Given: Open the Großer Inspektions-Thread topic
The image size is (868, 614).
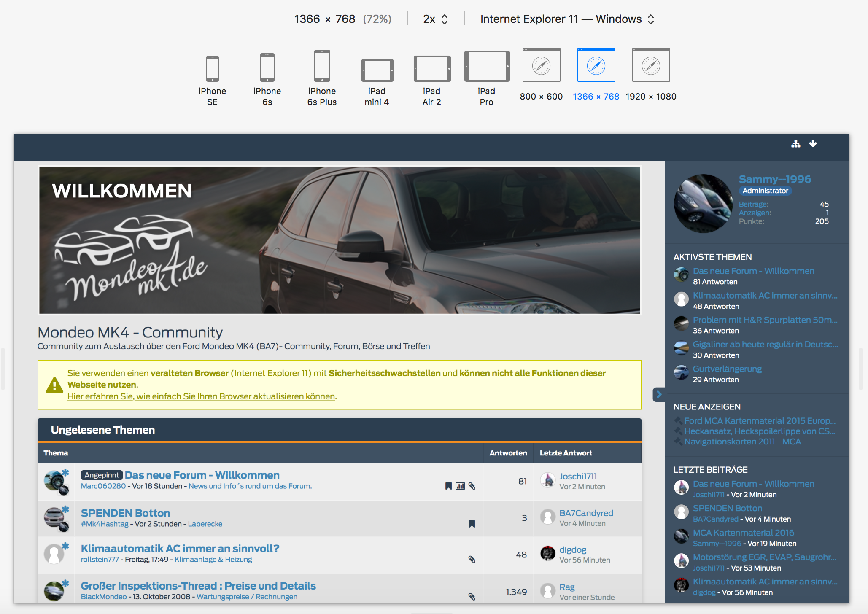Looking at the screenshot, I should click(198, 586).
